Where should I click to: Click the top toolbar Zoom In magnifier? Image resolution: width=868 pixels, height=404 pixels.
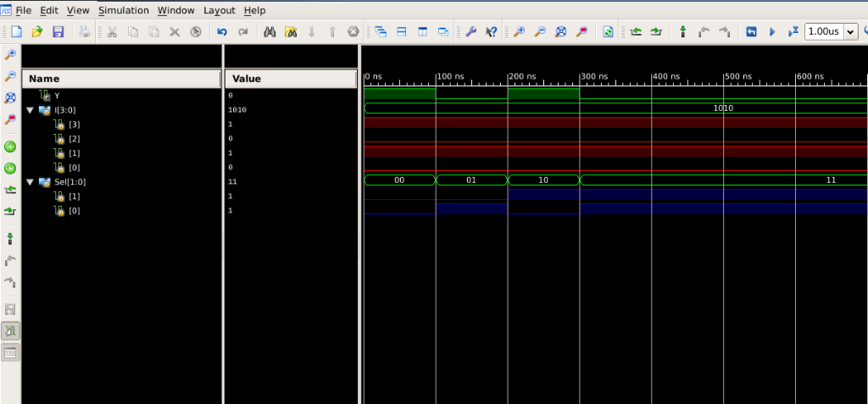point(519,32)
